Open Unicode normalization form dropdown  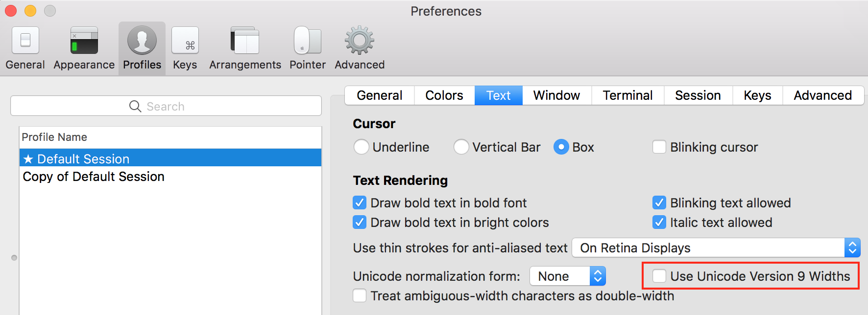point(568,276)
